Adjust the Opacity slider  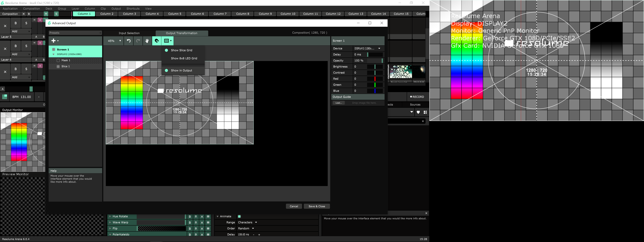point(375,61)
